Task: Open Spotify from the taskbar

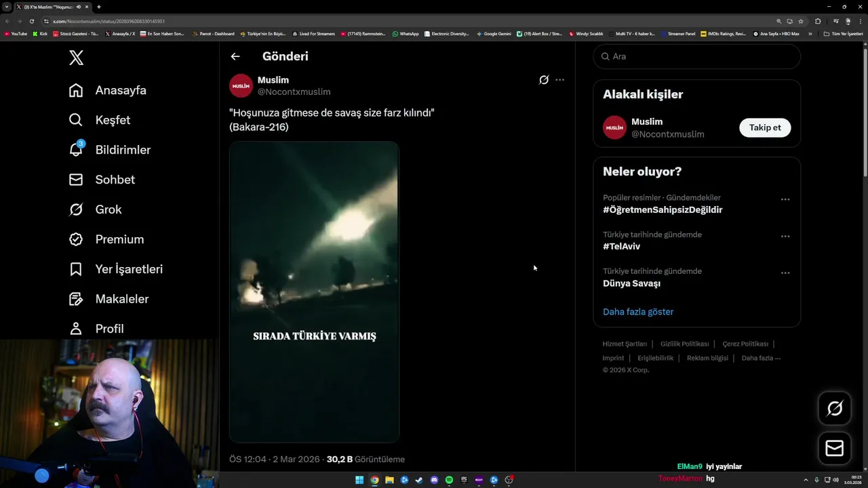Action: (449, 480)
